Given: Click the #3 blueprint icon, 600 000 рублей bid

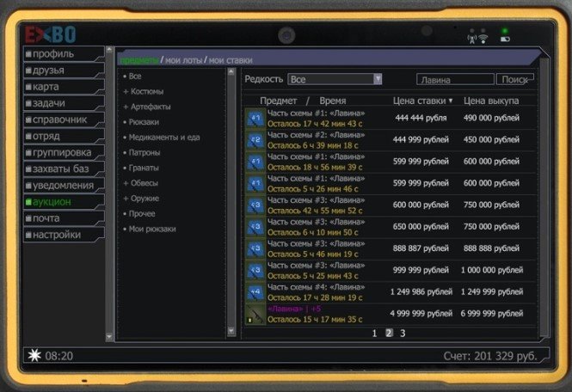Looking at the screenshot, I should [255, 205].
